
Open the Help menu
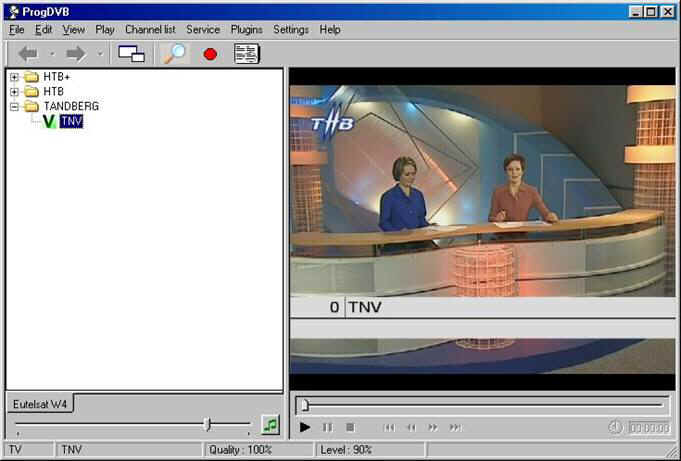pos(330,30)
